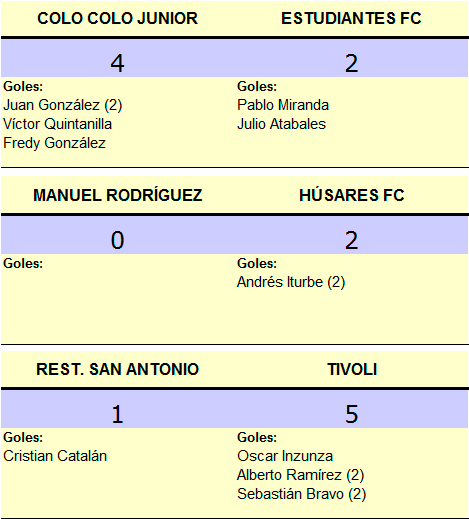
Task: Select the COLO COLO JUNIOR team header
Action: tap(117, 18)
